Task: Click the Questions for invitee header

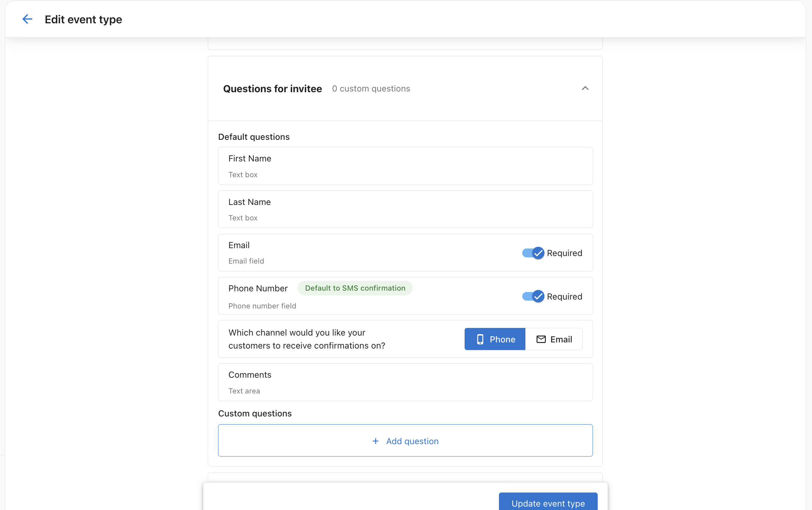Action: tap(272, 88)
